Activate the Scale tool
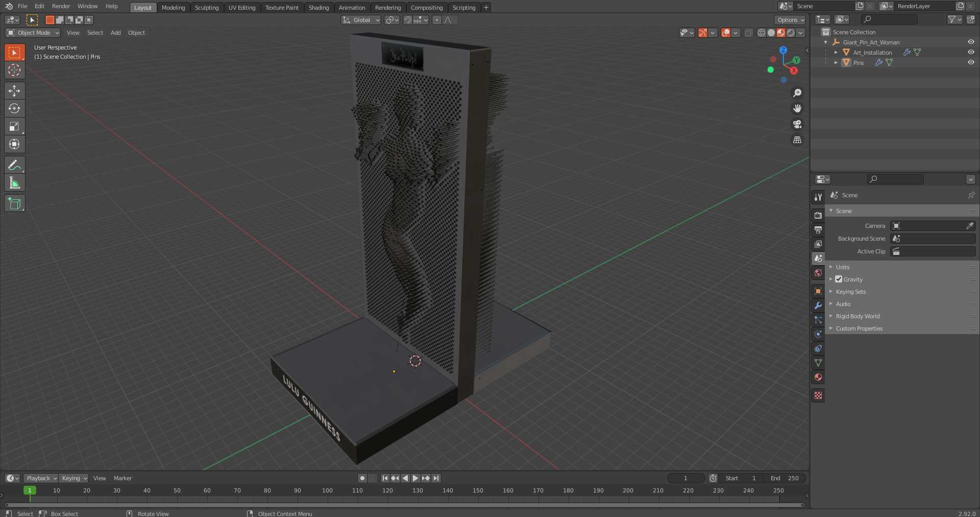The width and height of the screenshot is (980, 517). [x=14, y=126]
